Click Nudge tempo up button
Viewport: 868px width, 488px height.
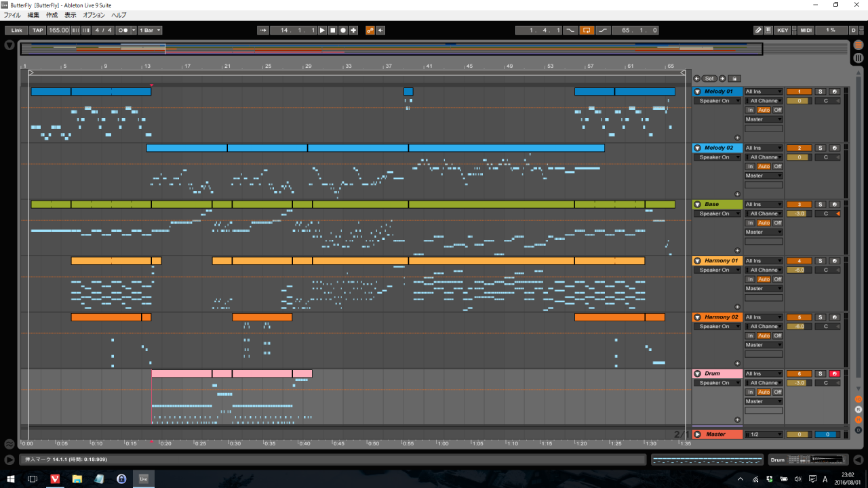click(x=85, y=30)
